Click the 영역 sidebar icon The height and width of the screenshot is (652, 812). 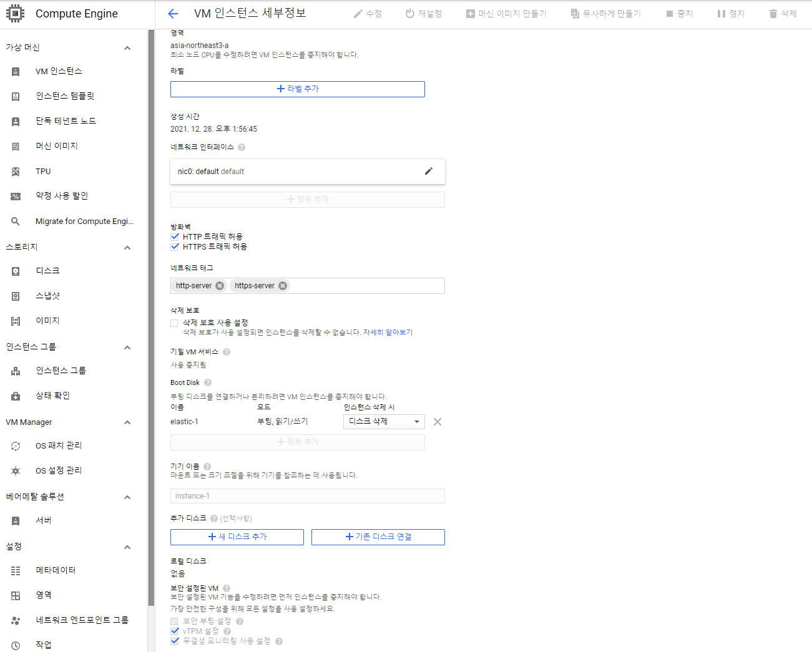pyautogui.click(x=16, y=596)
